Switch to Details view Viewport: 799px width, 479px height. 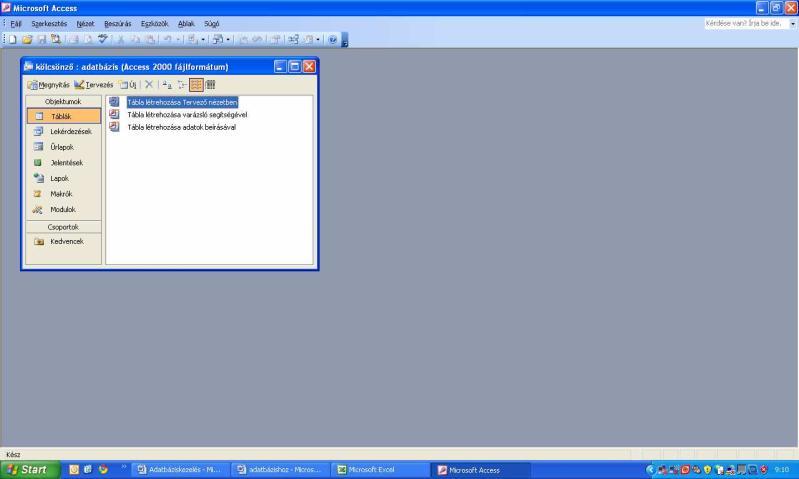210,85
